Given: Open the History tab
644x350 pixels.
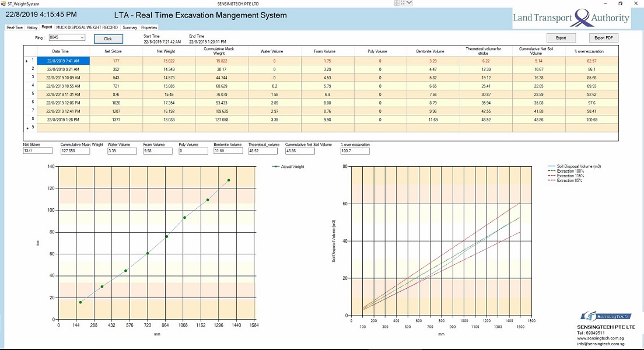Looking at the screenshot, I should pyautogui.click(x=32, y=27).
